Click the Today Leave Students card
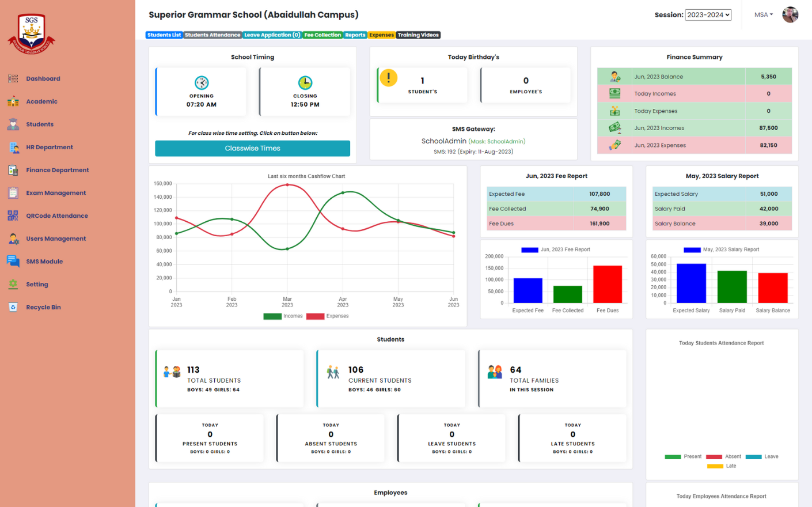Viewport: 812px width, 507px height. coord(451,438)
